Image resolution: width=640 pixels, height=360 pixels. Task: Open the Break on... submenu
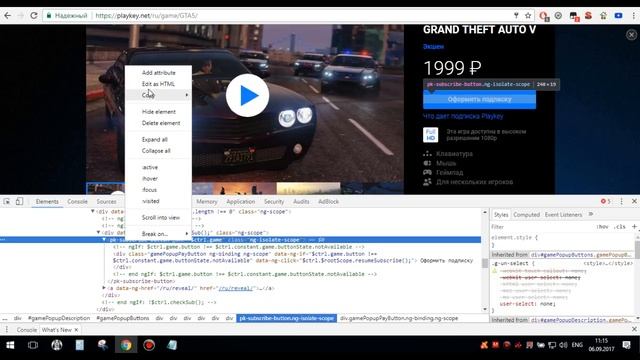158,234
